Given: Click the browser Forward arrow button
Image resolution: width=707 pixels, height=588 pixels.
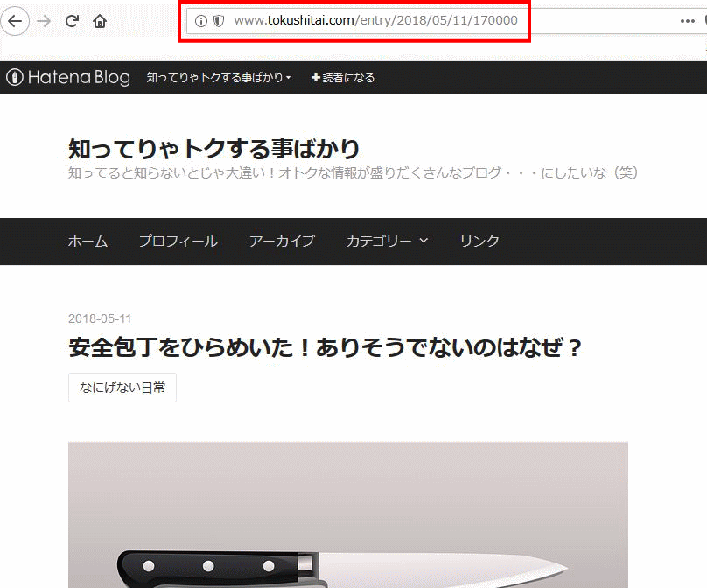Looking at the screenshot, I should point(44,21).
